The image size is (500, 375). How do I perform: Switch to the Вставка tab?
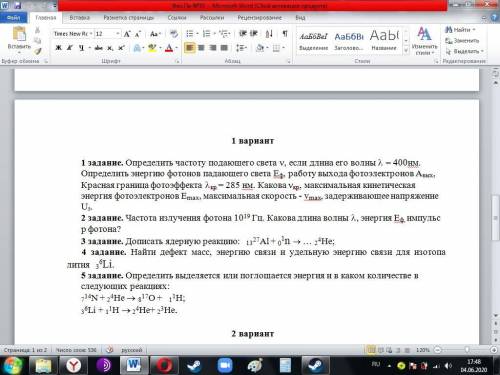point(79,18)
